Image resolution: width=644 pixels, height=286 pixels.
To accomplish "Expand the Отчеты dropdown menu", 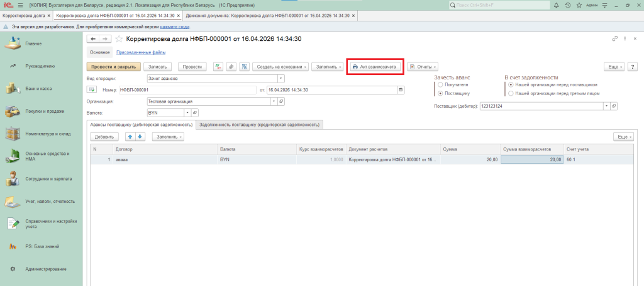I will (x=422, y=66).
